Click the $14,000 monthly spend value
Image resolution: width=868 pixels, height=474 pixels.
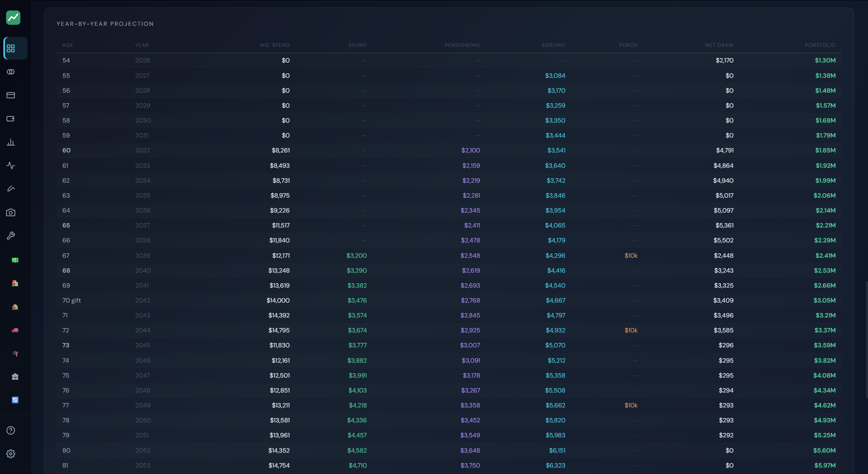(278, 300)
